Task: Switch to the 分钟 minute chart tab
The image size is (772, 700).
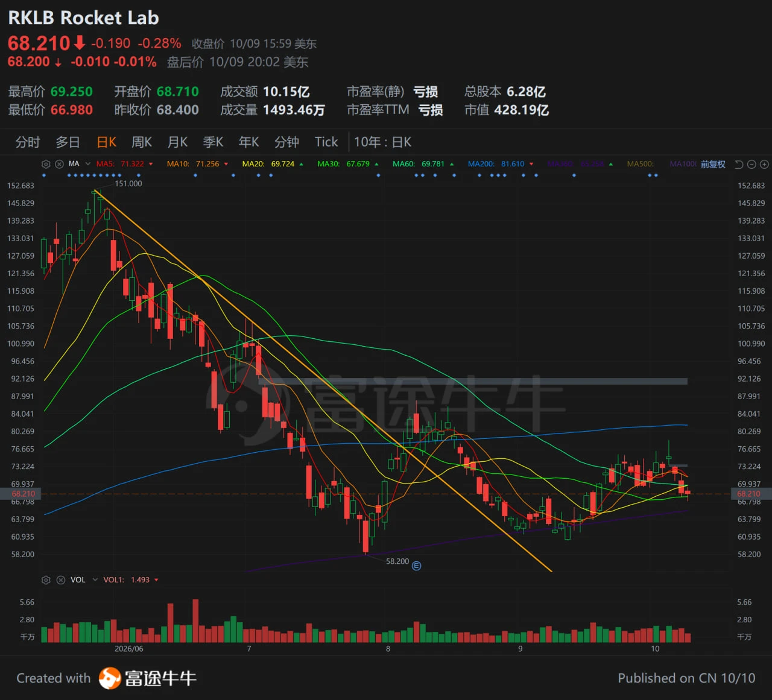Action: tap(286, 142)
